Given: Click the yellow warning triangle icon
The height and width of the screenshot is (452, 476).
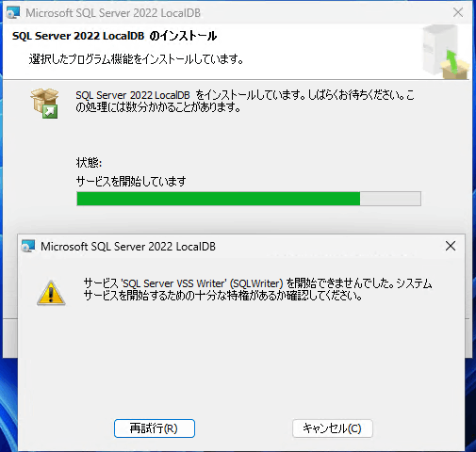Looking at the screenshot, I should (x=51, y=293).
